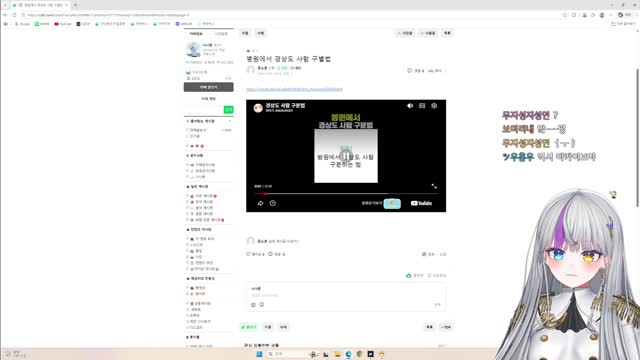Mute the embedded YouTube video speaker icon

point(410,106)
